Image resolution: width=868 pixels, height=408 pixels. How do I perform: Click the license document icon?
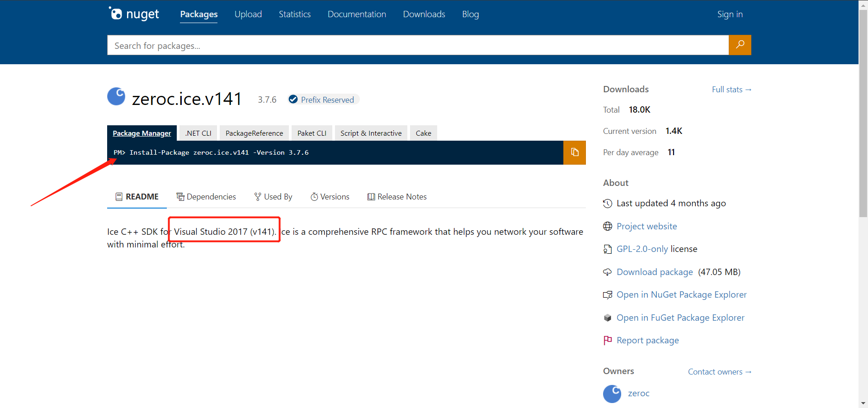coord(608,249)
